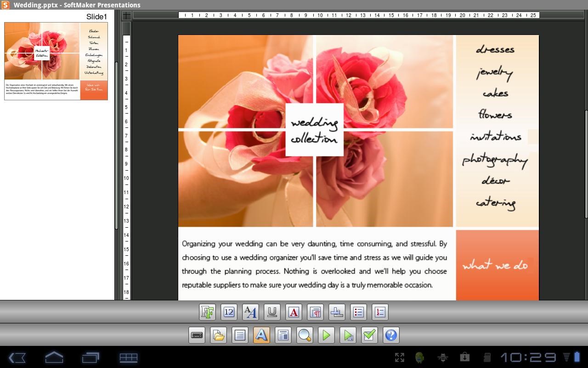This screenshot has width=588, height=368.
Task: Start the slideshow from the beginning
Action: (327, 335)
